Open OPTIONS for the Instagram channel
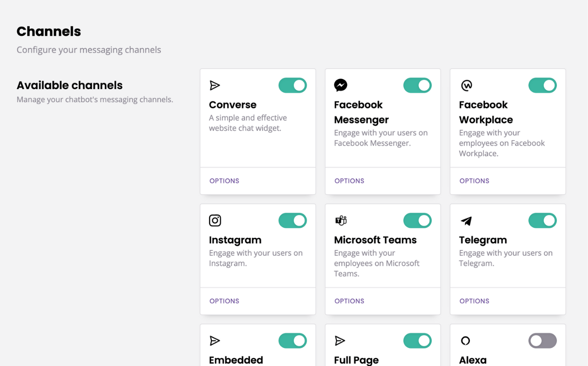The width and height of the screenshot is (588, 366). 224,301
